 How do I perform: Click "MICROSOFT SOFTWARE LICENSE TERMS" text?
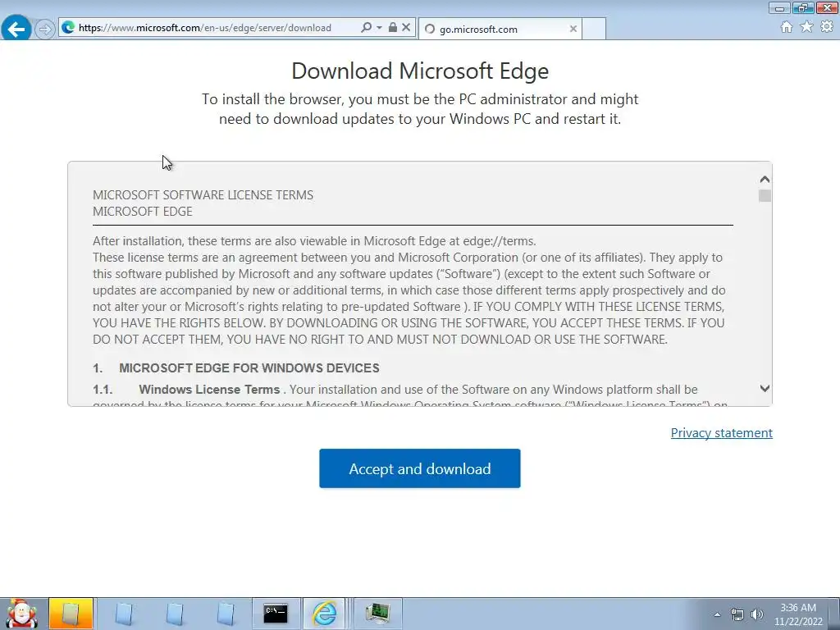[203, 195]
